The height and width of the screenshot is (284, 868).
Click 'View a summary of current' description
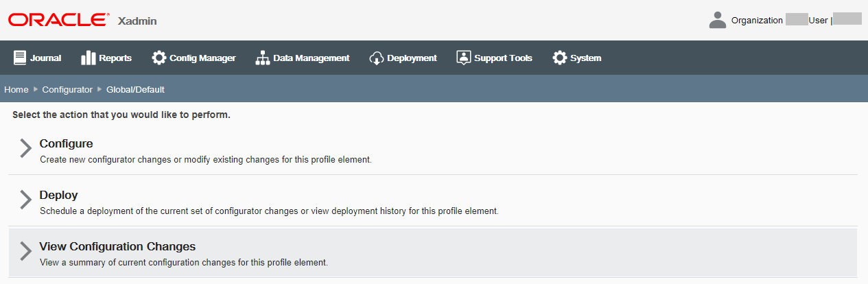(x=184, y=262)
